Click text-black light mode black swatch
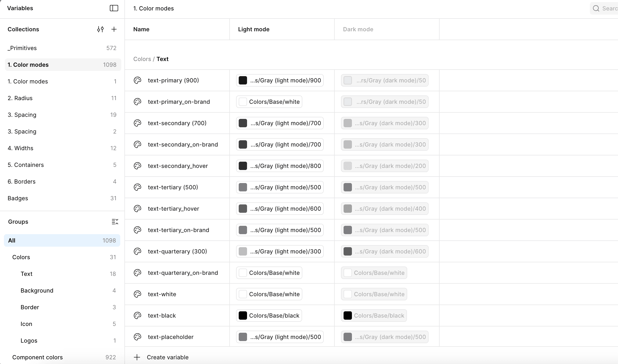 [x=243, y=316]
